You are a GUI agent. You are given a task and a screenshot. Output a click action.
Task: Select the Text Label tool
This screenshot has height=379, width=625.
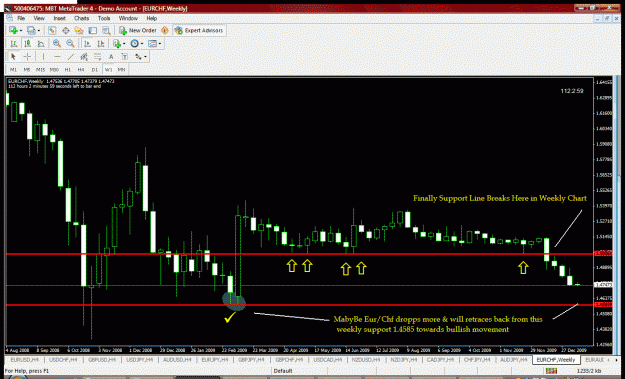pyautogui.click(x=124, y=57)
